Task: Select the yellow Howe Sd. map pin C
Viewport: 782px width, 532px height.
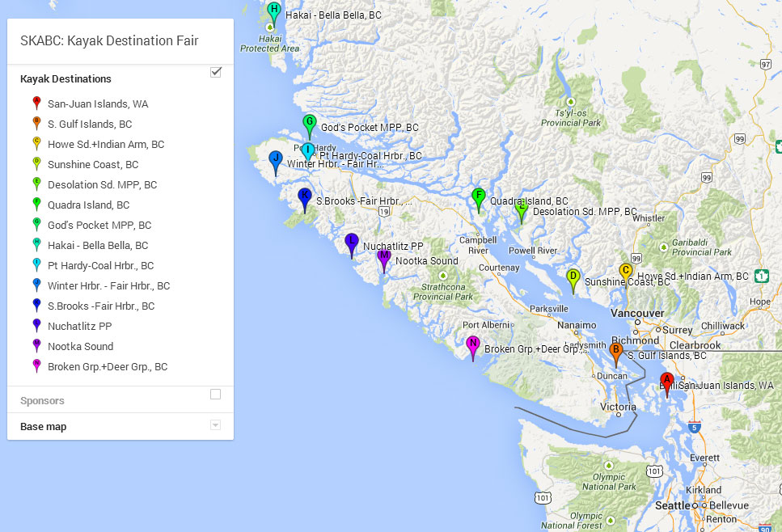Action: [x=625, y=272]
